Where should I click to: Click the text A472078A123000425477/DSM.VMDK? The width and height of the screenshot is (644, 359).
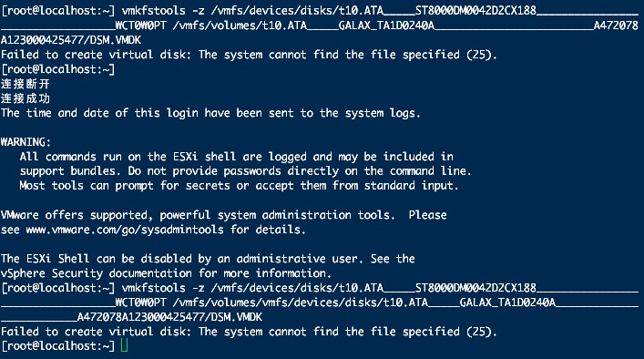point(169,317)
